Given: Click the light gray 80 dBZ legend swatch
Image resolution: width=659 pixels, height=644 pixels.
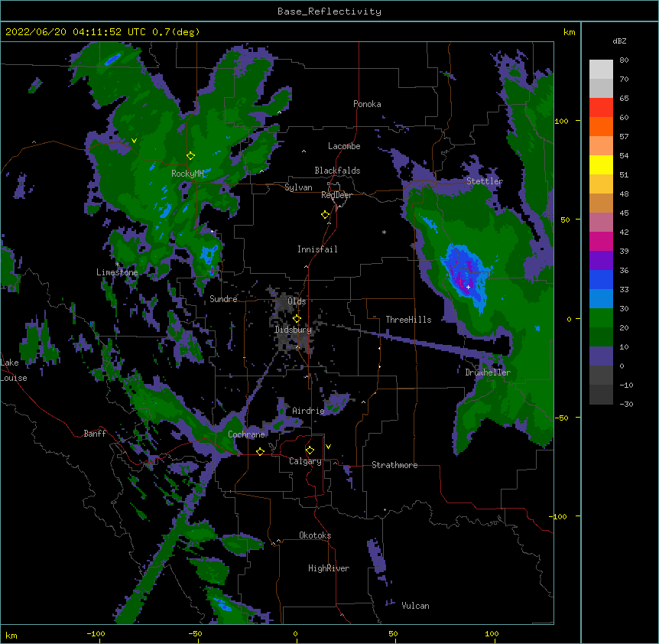Looking at the screenshot, I should 601,69.
